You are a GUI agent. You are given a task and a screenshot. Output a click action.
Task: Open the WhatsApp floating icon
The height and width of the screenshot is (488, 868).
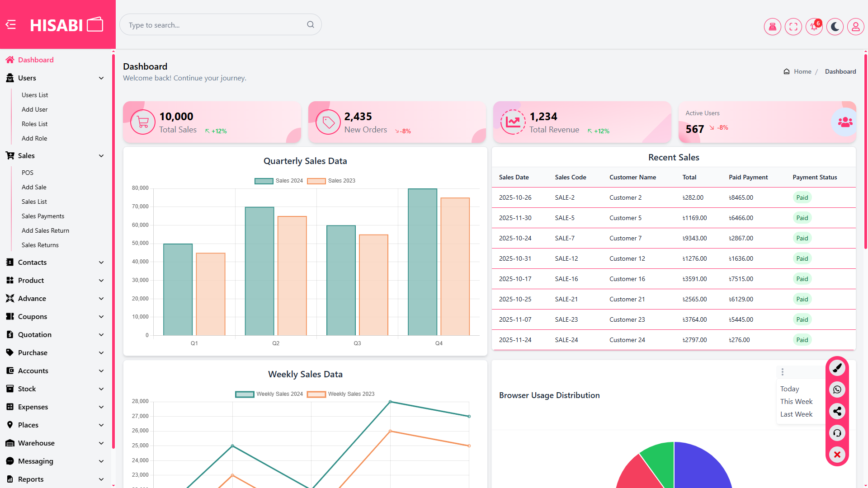point(837,389)
